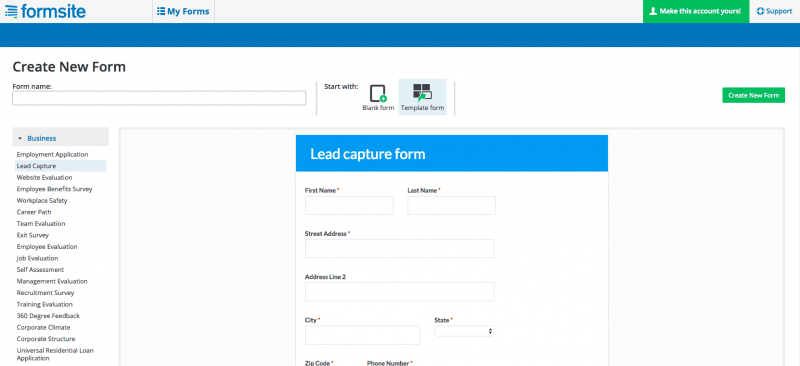Choose the Corporate Climate template

coord(43,327)
